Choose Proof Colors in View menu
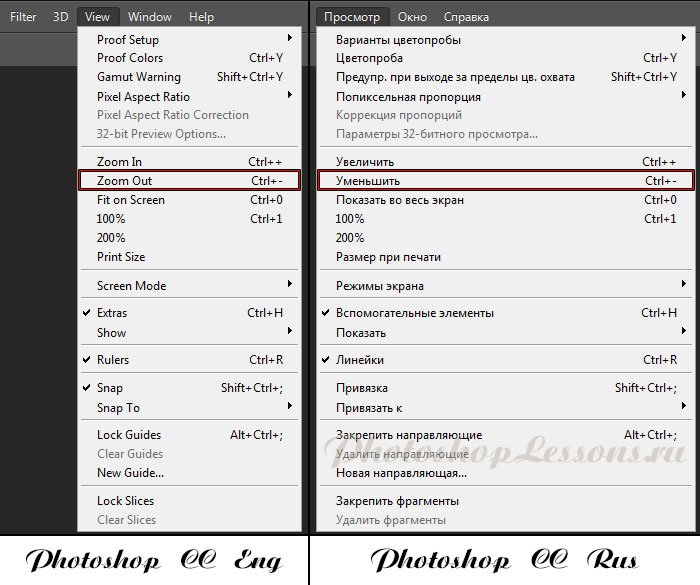This screenshot has width=700, height=585. point(189,58)
